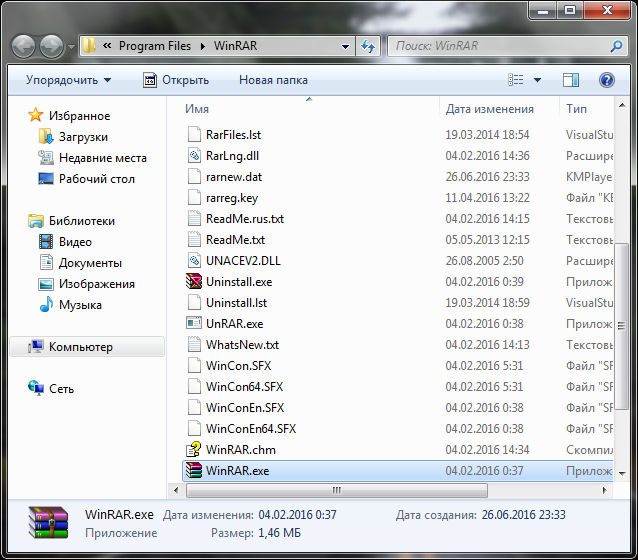Open the Упорядочить menu
The width and height of the screenshot is (638, 560).
(68, 80)
